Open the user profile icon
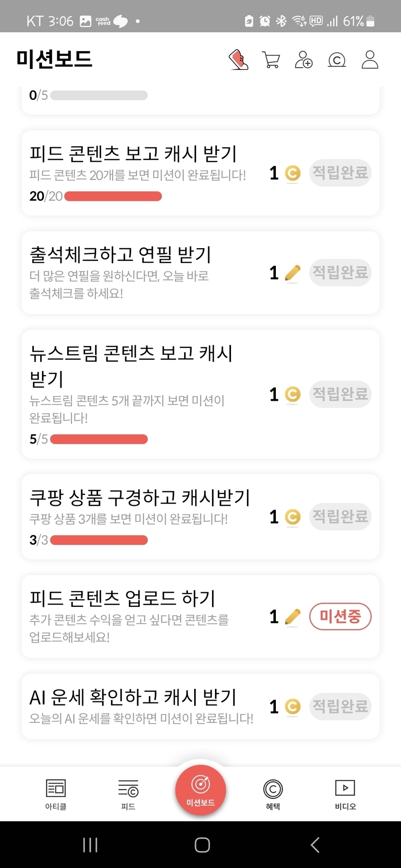401x868 pixels. [x=370, y=60]
